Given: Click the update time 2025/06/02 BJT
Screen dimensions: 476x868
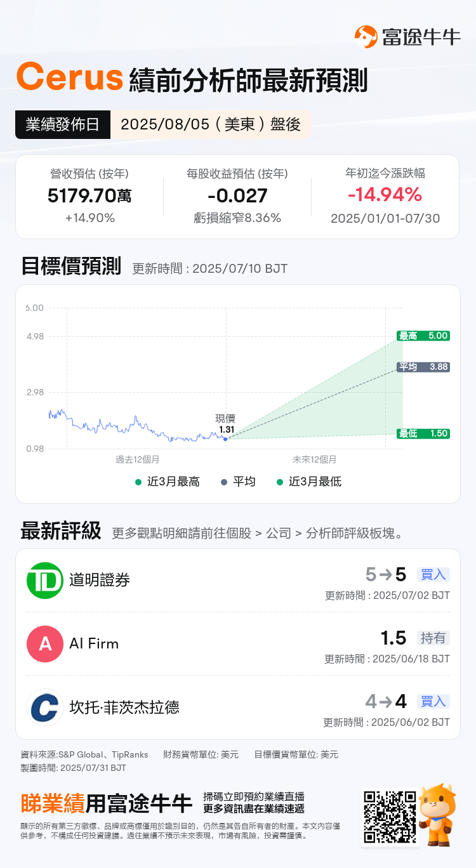Looking at the screenshot, I should coord(387,722).
